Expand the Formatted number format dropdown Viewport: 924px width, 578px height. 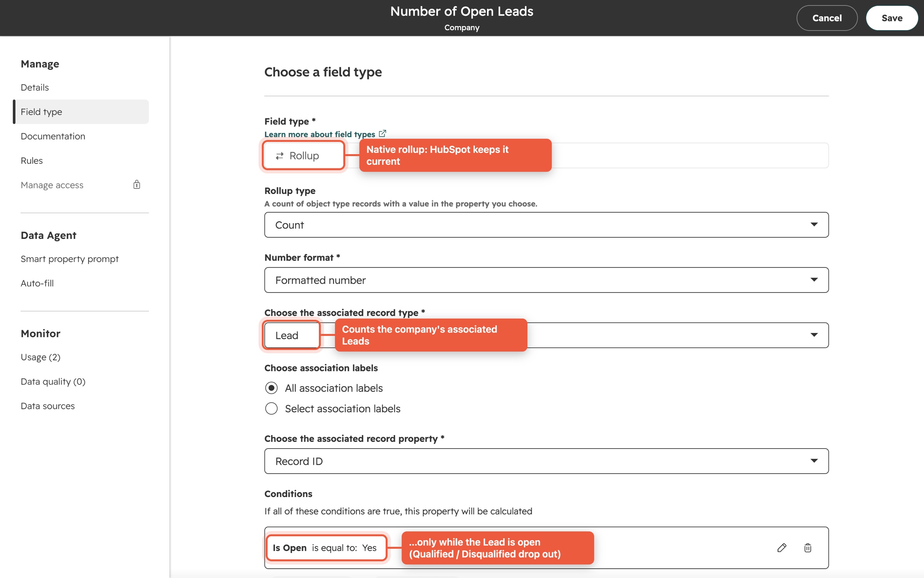click(546, 280)
